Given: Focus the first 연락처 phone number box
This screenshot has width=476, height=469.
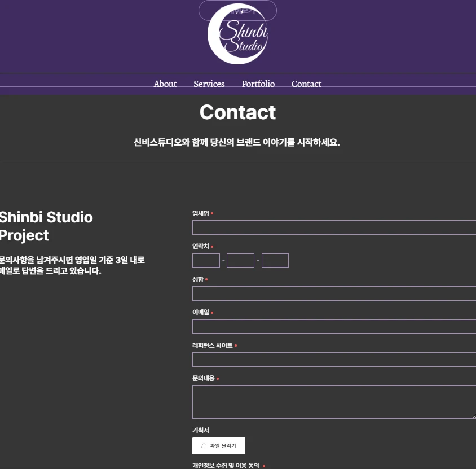Looking at the screenshot, I should point(206,261).
